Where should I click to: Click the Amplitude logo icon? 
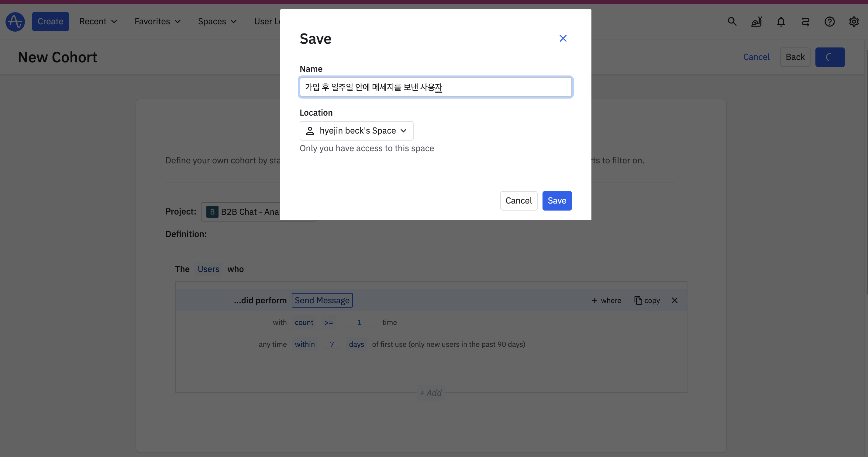coord(15,22)
